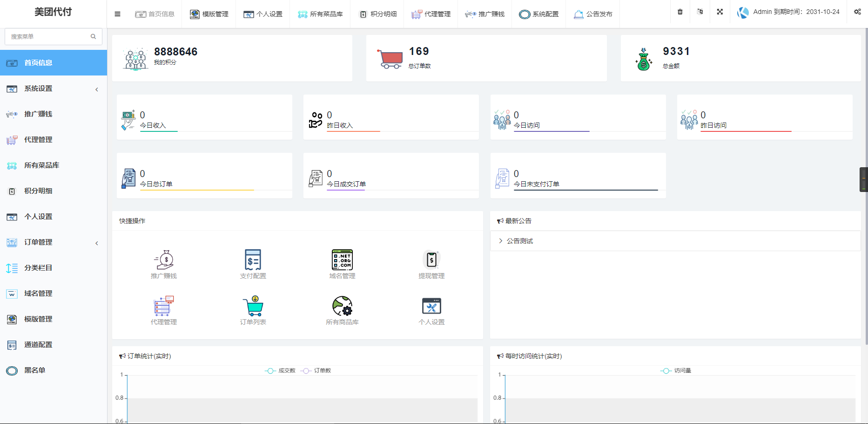Click the trash icon in top bar
This screenshot has height=424, width=868.
click(x=680, y=12)
